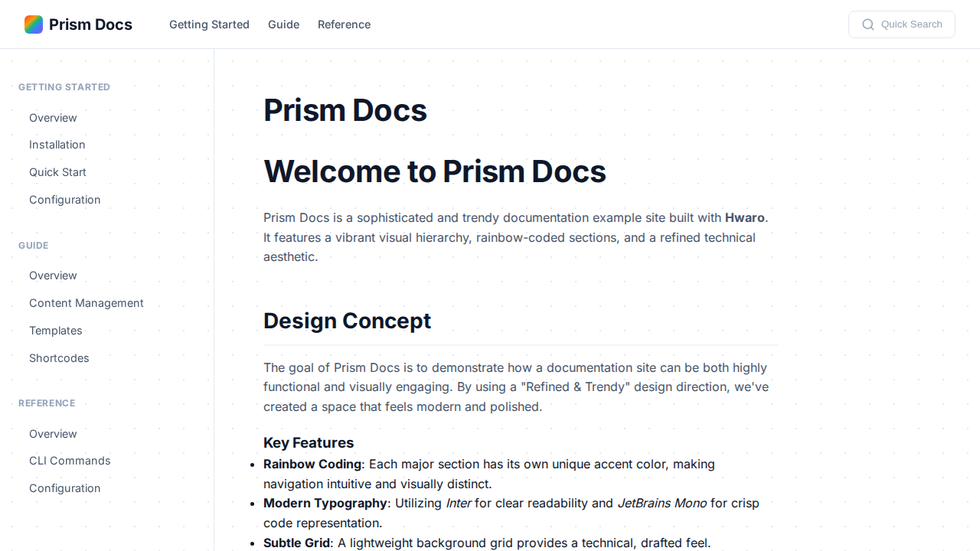The width and height of the screenshot is (980, 551).
Task: Click the magnifier icon in Quick Search
Action: tap(868, 24)
